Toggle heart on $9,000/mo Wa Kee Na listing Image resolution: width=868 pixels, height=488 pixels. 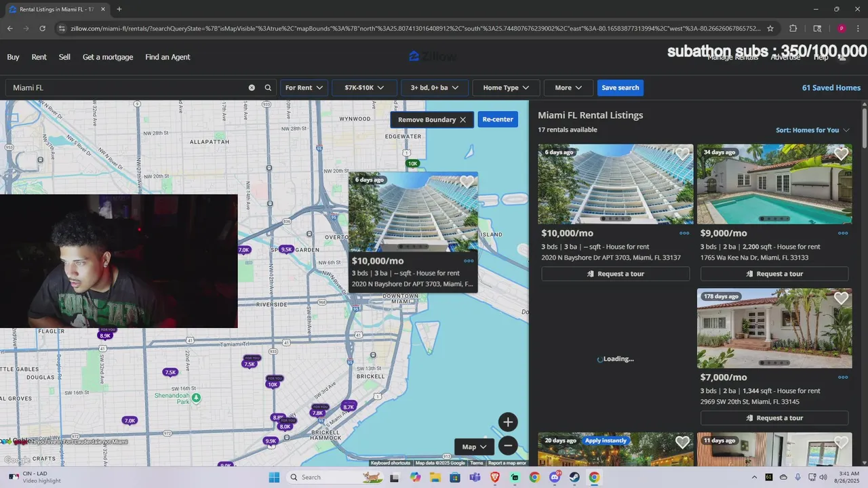pos(841,154)
